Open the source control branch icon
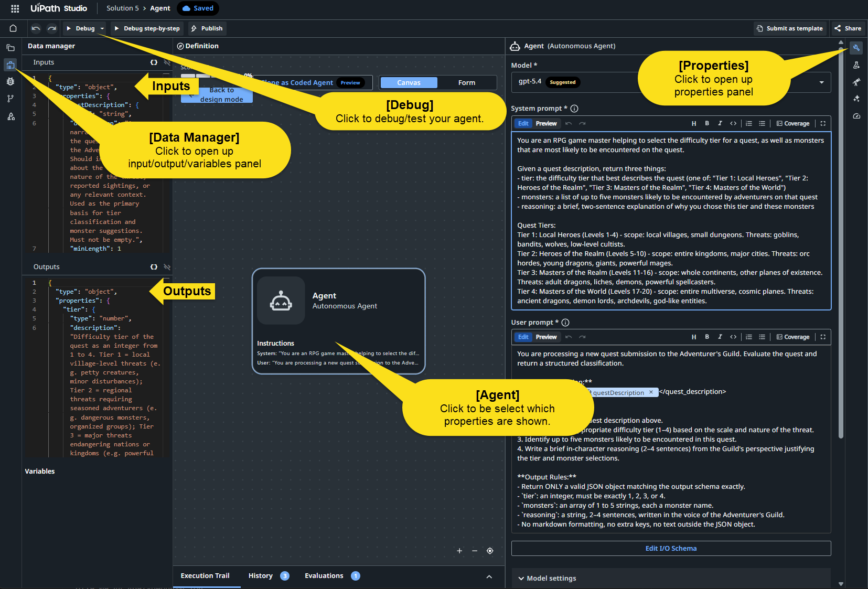This screenshot has width=868, height=589. pyautogui.click(x=10, y=99)
